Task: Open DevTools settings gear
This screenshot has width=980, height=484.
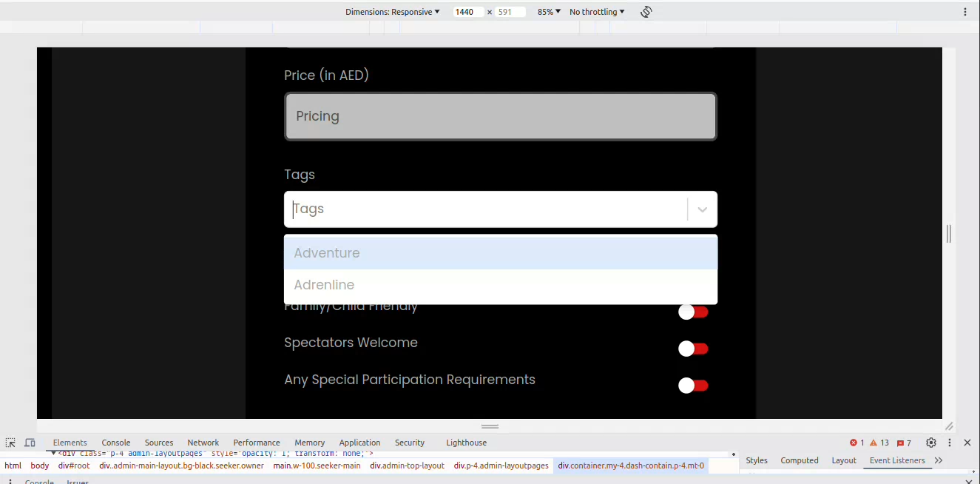Action: [x=931, y=443]
